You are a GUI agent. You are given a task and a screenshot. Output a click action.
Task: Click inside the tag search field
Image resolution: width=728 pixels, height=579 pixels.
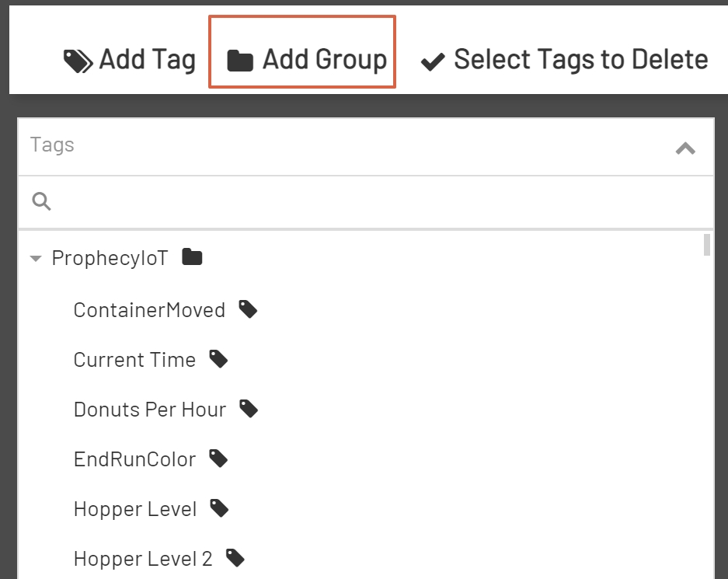click(x=311, y=201)
